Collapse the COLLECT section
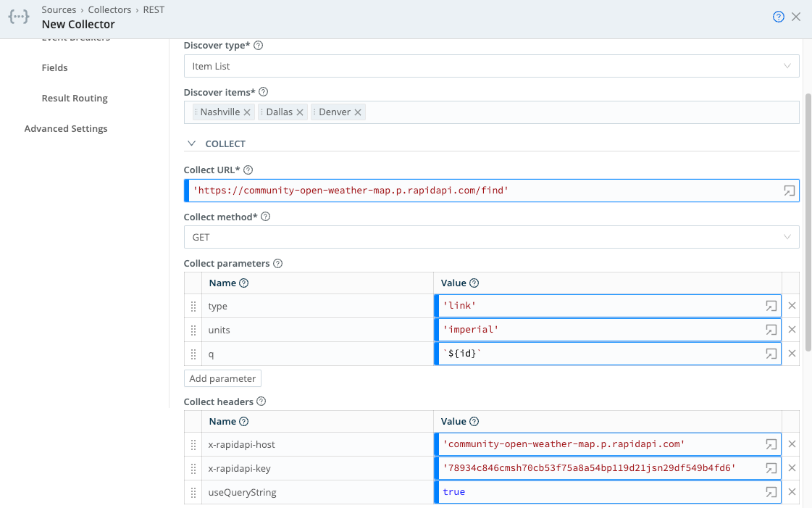This screenshot has width=812, height=508. 191,143
